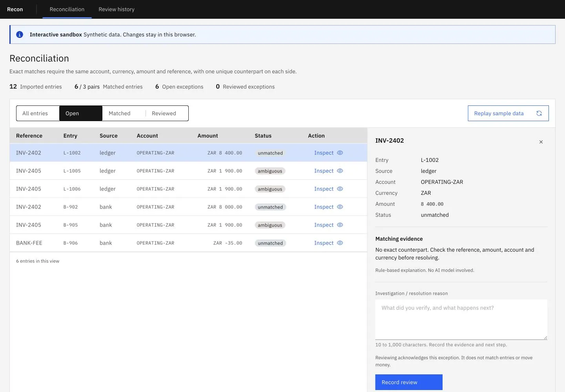Click the eye icon for entry B-905

click(340, 225)
